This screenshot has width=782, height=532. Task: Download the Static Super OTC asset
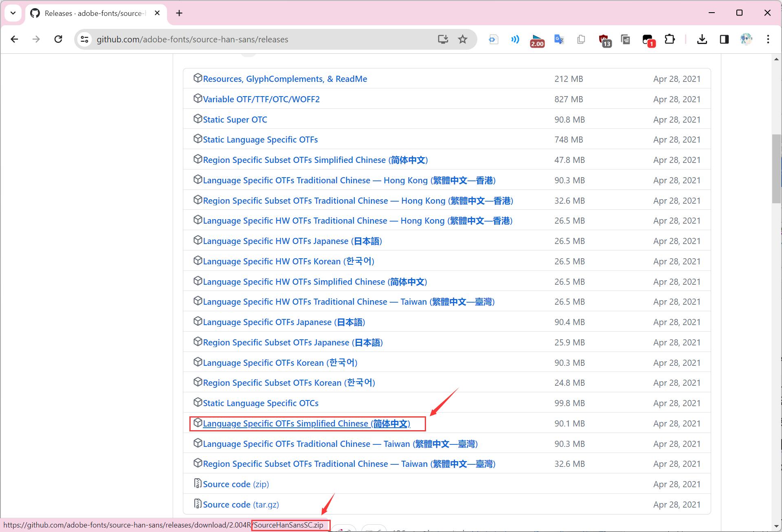(x=235, y=120)
